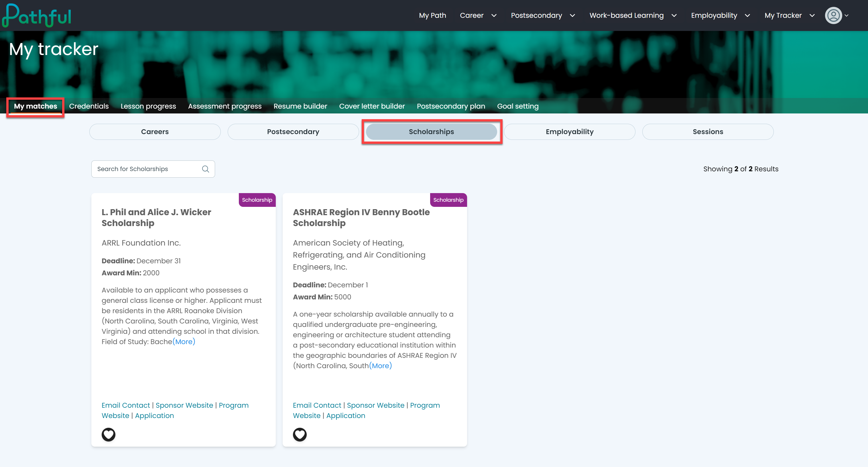Open the My Tracker nav dropdown
This screenshot has width=868, height=467.
coord(812,15)
